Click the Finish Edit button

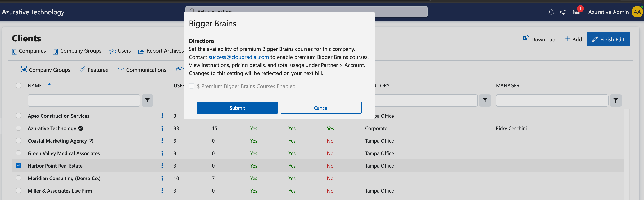608,39
